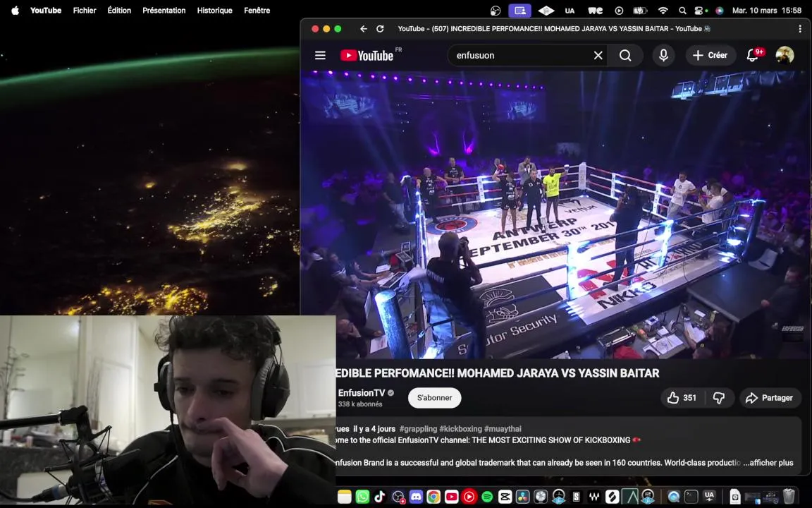The width and height of the screenshot is (812, 508).
Task: Open OBS in the Dock
Action: tap(398, 497)
